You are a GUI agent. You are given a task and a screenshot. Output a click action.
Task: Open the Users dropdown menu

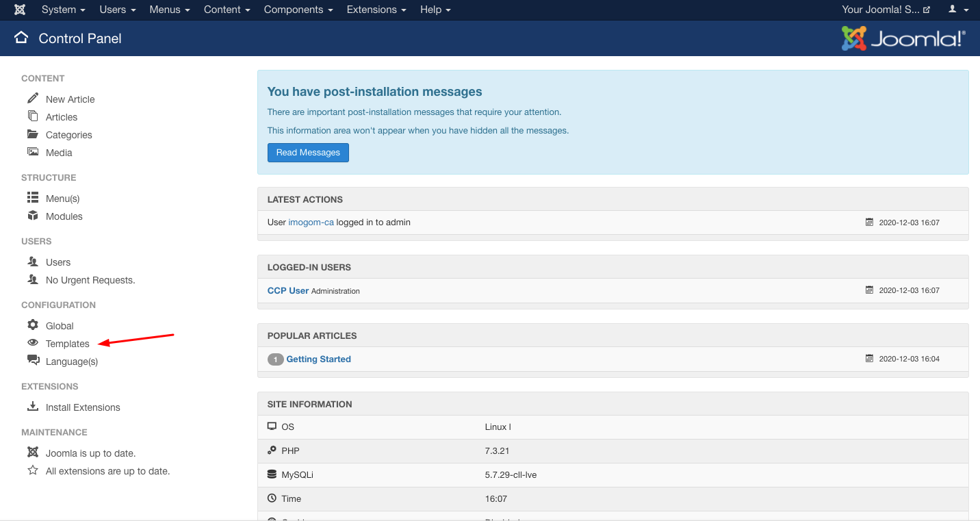[x=117, y=10]
